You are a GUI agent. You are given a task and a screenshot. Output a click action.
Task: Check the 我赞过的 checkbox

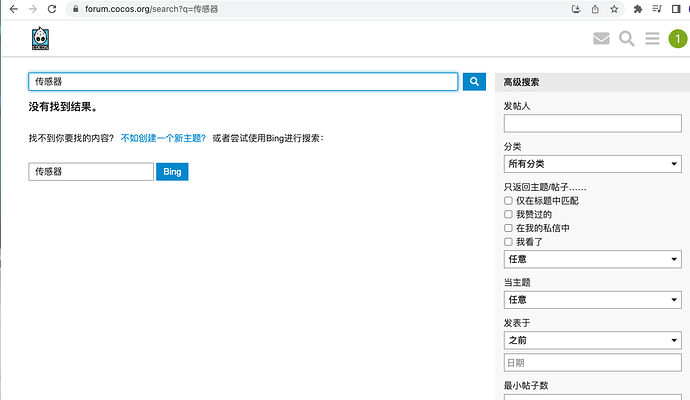508,214
